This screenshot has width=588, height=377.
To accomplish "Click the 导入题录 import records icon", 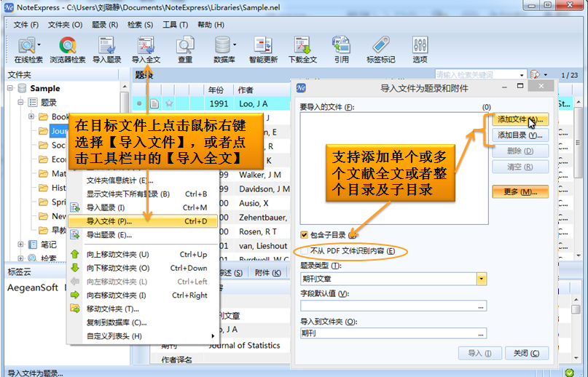I will (107, 49).
